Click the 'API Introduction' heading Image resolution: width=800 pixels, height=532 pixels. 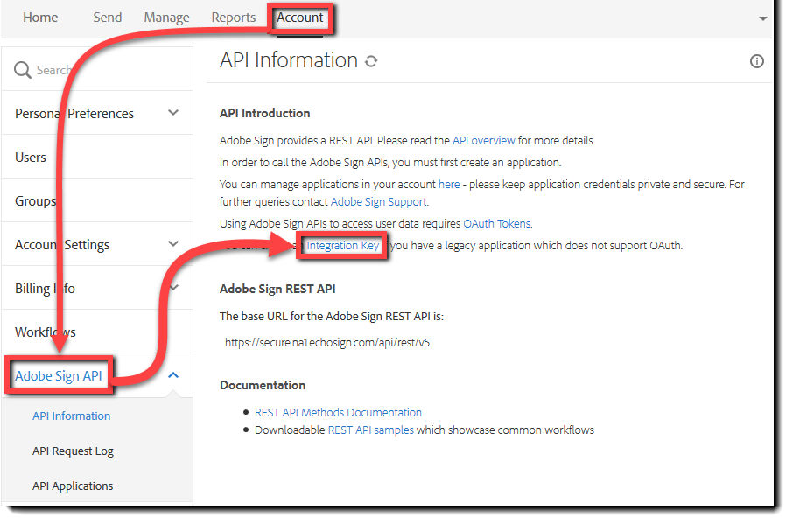tap(265, 113)
